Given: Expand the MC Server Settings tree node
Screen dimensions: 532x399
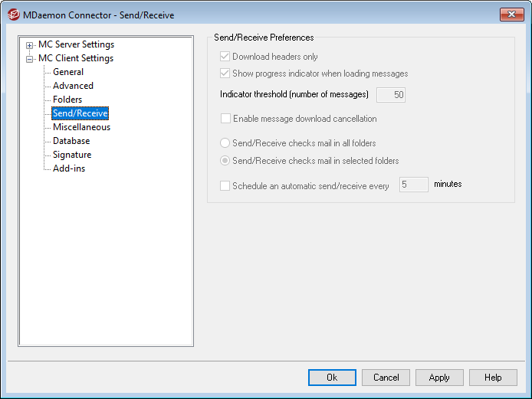Looking at the screenshot, I should [30, 45].
